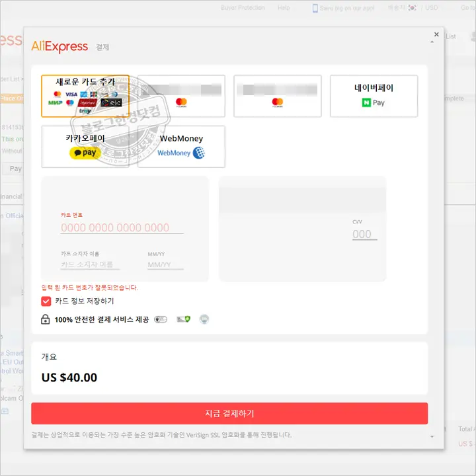Choose Kakao Pay payment method
476x476 pixels.
pos(85,147)
